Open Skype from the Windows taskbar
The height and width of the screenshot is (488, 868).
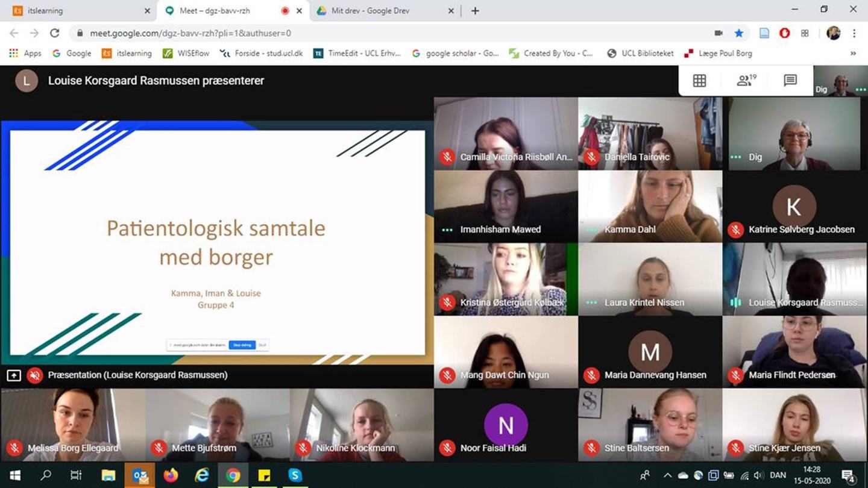click(295, 475)
